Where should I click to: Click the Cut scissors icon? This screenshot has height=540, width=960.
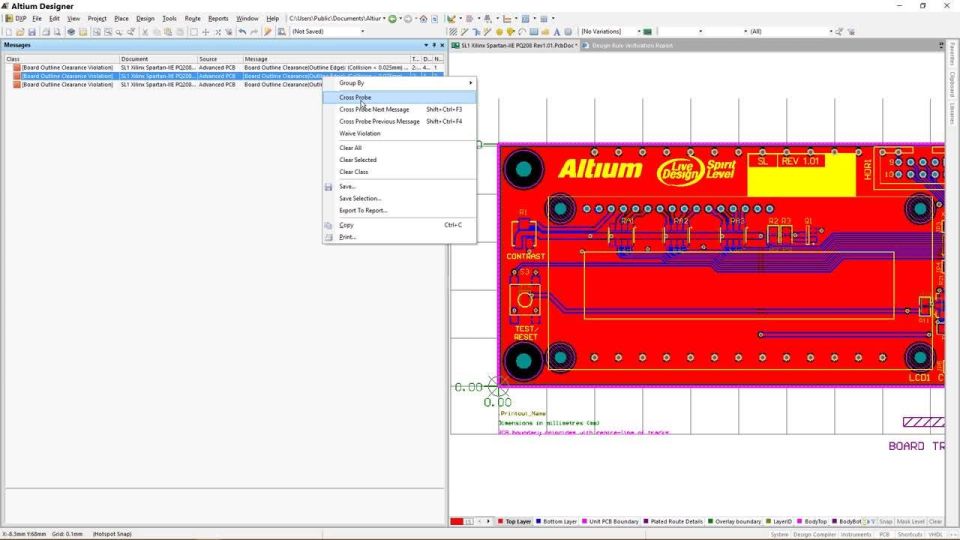145,32
